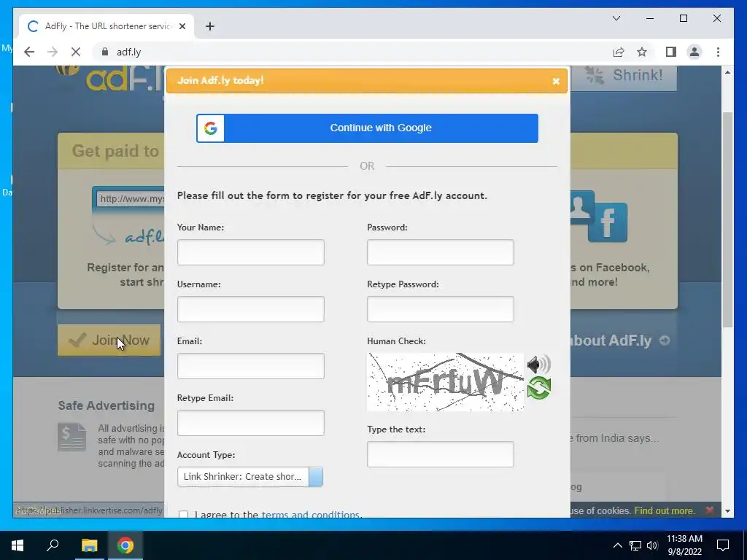Click Chrome icon in taskbar

tap(125, 545)
